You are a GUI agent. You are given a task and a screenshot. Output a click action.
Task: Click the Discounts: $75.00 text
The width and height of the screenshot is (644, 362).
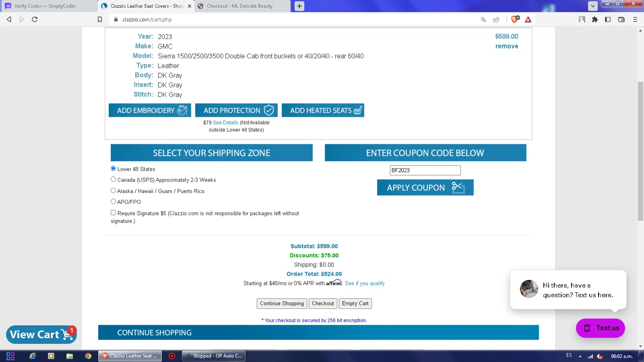(x=314, y=256)
